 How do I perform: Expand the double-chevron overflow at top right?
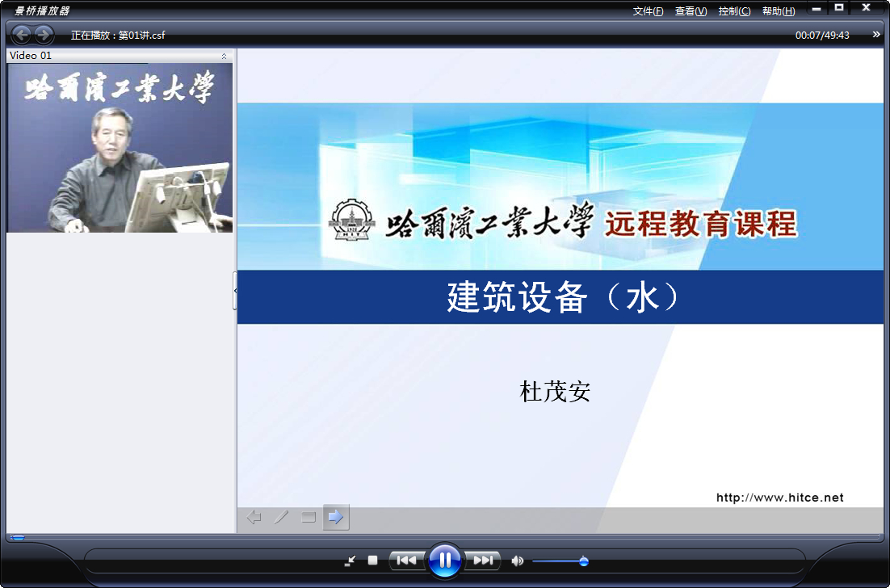click(x=875, y=35)
